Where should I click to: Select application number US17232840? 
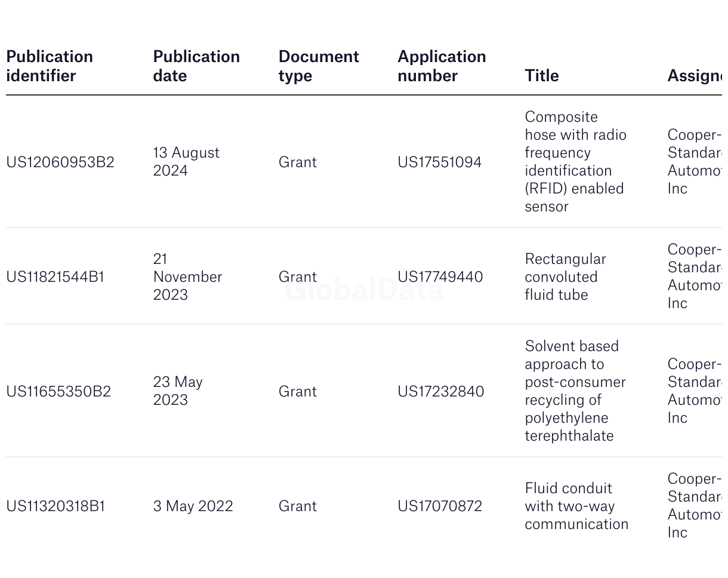pyautogui.click(x=440, y=392)
